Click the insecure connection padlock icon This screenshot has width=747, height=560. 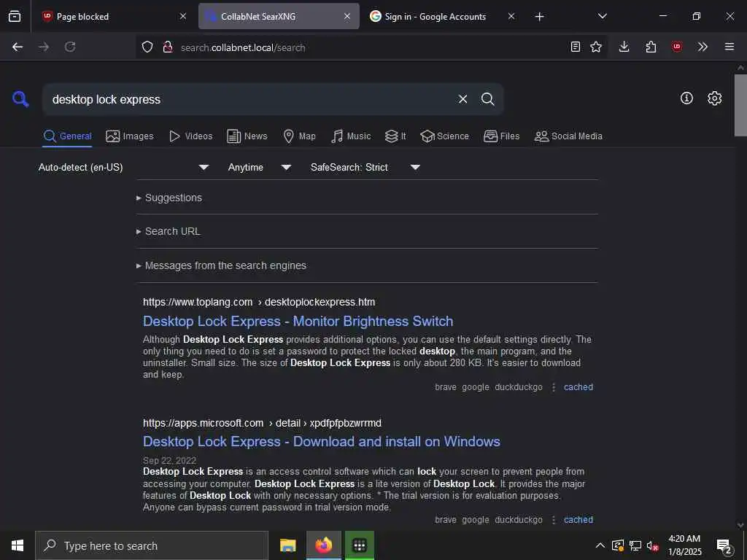click(x=168, y=47)
